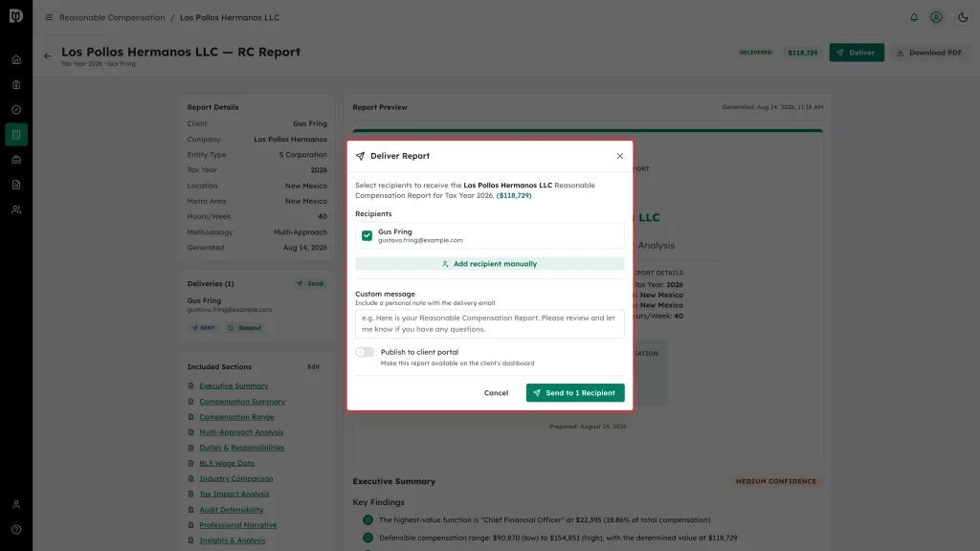
Task: Open the Compensation Range section link
Action: coord(236,417)
